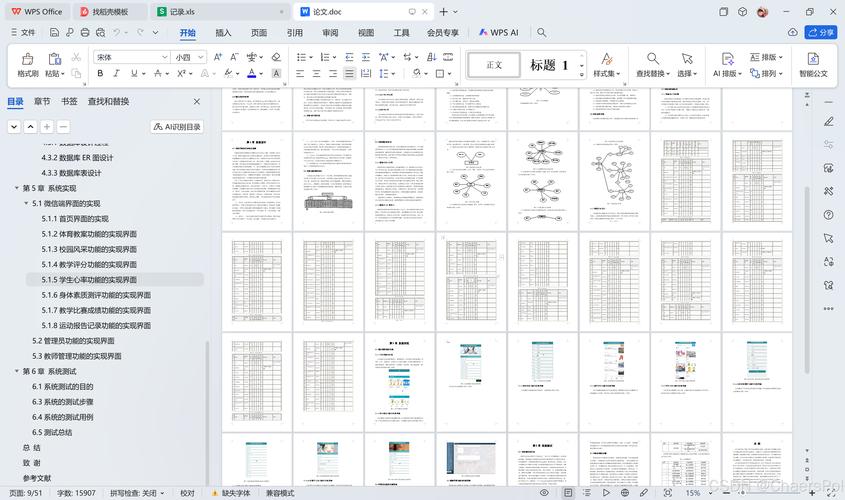Toggle Bold formatting
Image resolution: width=845 pixels, height=500 pixels.
100,73
